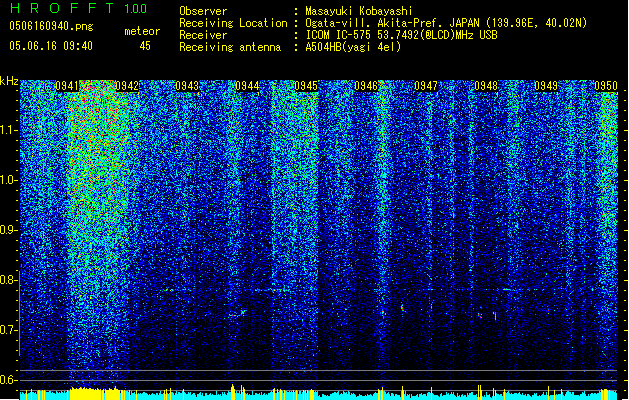Click the 0942 time marker
Image resolution: width=629 pixels, height=400 pixels.
click(x=127, y=86)
